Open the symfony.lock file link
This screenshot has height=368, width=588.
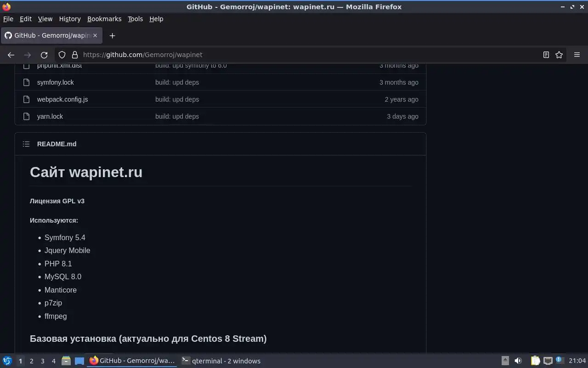(x=56, y=82)
